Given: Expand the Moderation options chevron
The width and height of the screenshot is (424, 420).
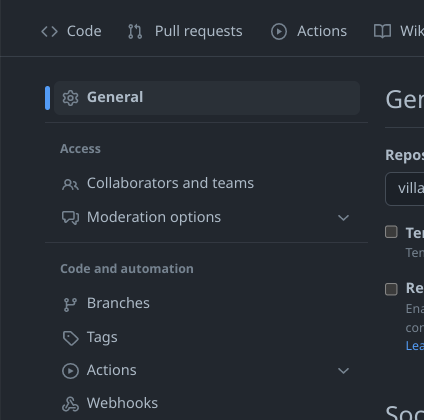Looking at the screenshot, I should pyautogui.click(x=343, y=218).
